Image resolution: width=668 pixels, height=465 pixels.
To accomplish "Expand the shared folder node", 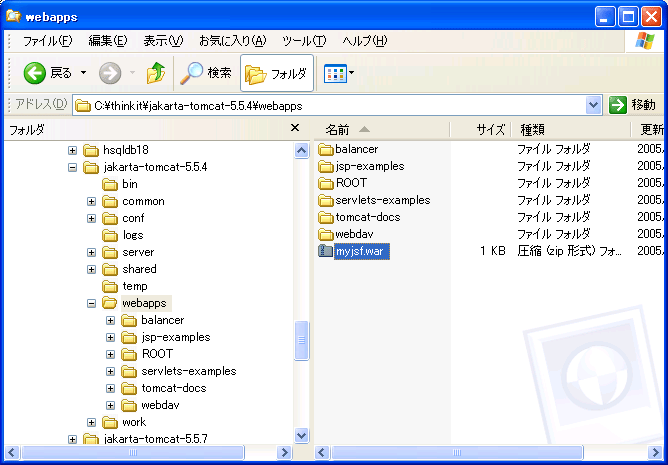I will point(91,270).
